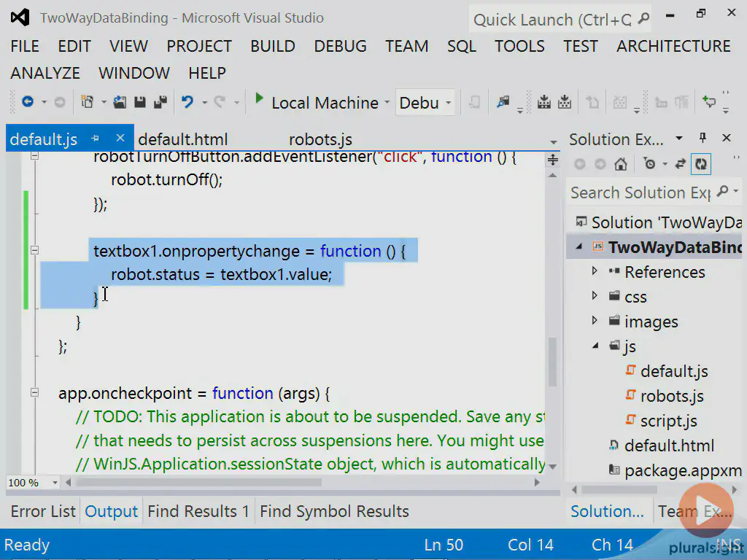The height and width of the screenshot is (560, 747).
Task: Open the DEBUG menu
Action: [340, 46]
